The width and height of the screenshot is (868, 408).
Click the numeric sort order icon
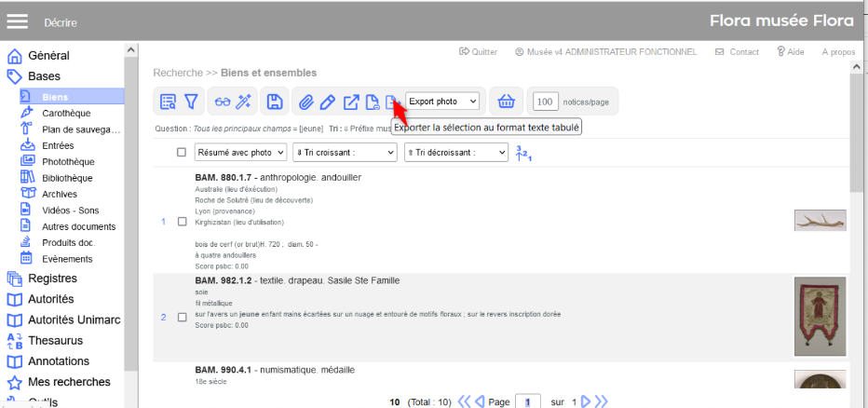pyautogui.click(x=525, y=153)
